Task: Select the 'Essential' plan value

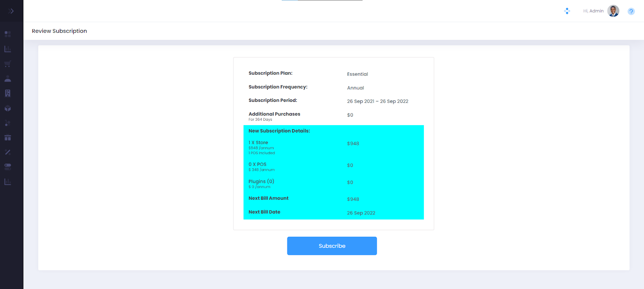Action: click(357, 74)
